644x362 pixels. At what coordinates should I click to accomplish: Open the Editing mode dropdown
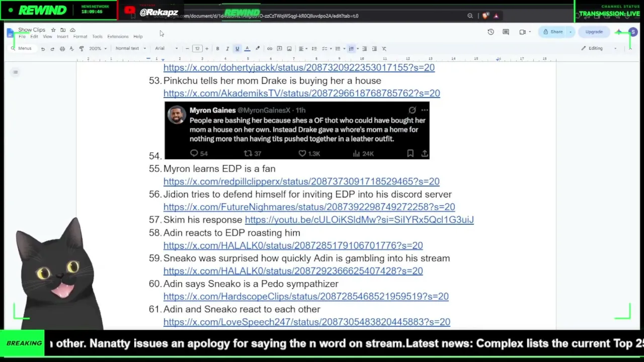click(x=599, y=49)
